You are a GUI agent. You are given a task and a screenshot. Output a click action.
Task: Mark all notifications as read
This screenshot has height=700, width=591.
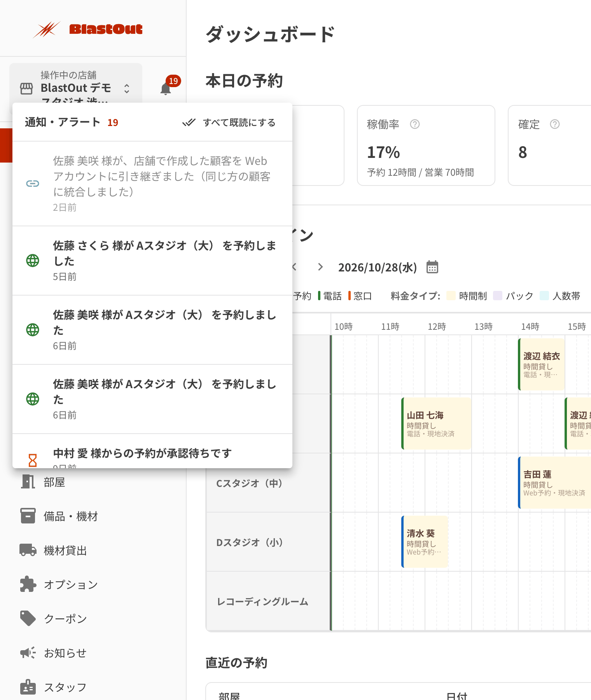229,122
